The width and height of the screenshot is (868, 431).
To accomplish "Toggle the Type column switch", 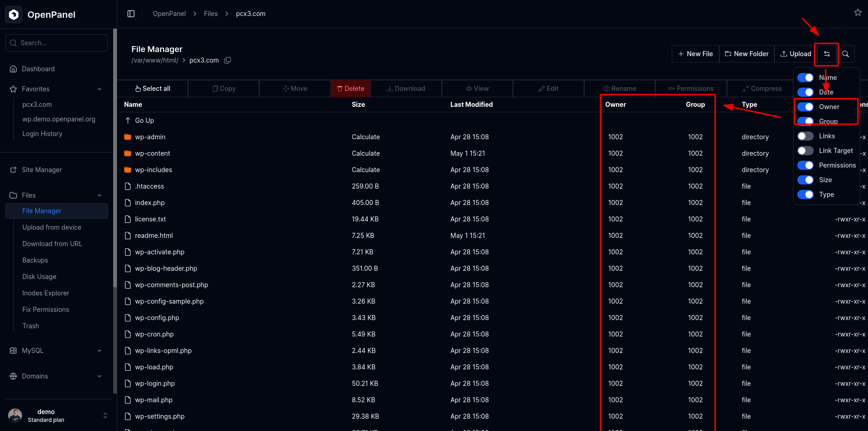I will pos(805,194).
